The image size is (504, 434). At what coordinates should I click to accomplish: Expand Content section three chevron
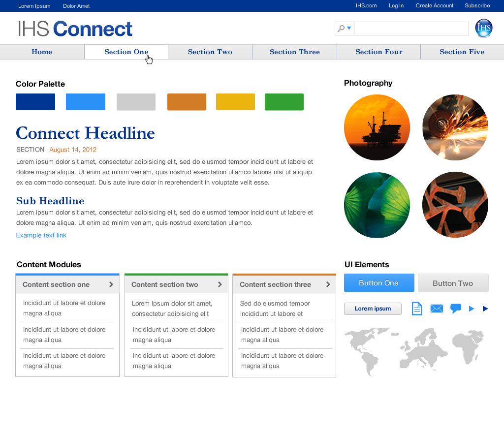pos(328,284)
